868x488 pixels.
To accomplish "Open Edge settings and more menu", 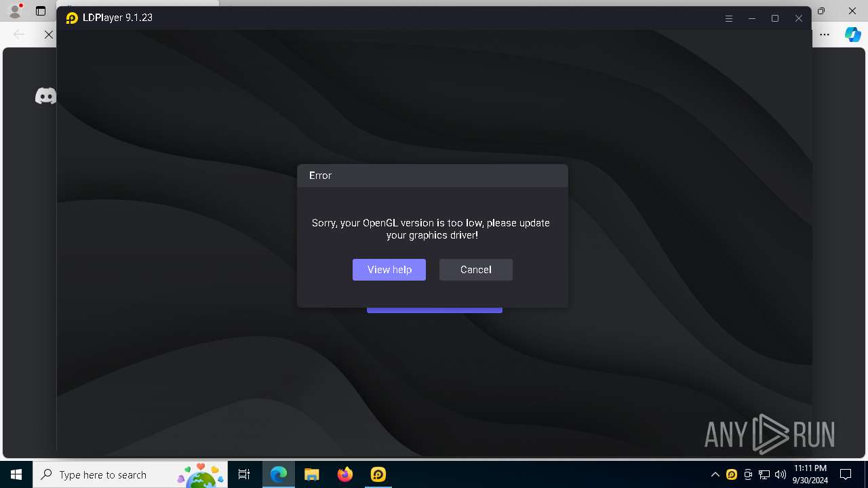I will [825, 35].
